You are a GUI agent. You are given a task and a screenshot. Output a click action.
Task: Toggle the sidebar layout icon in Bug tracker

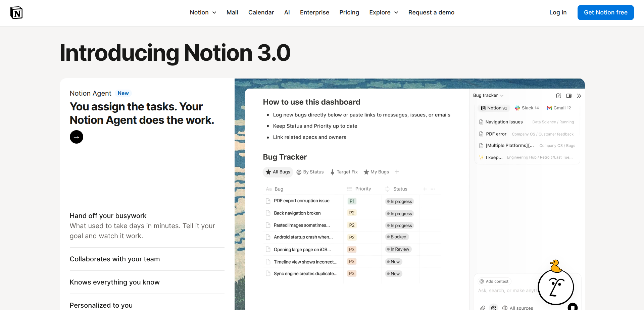(569, 96)
